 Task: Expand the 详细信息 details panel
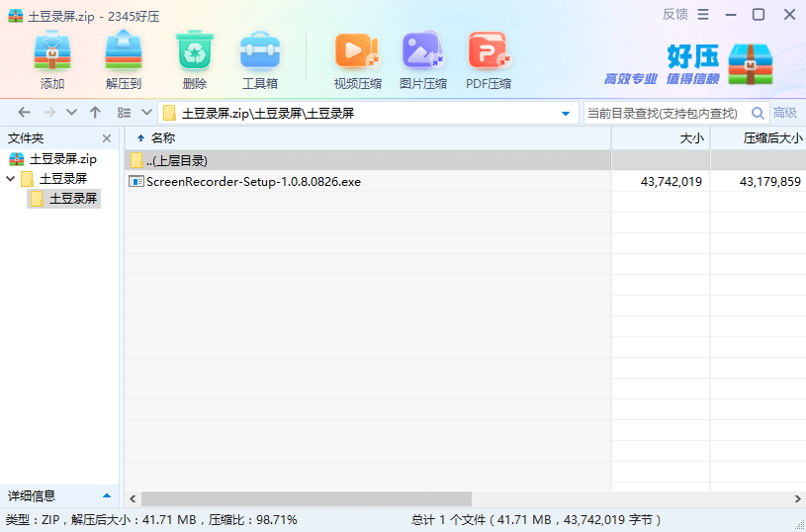[107, 496]
